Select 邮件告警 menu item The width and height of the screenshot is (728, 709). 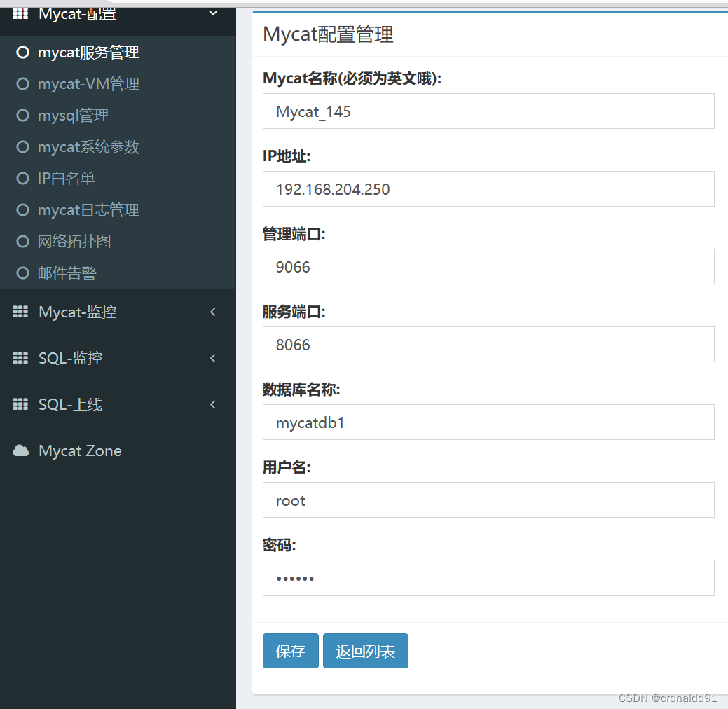click(x=67, y=273)
